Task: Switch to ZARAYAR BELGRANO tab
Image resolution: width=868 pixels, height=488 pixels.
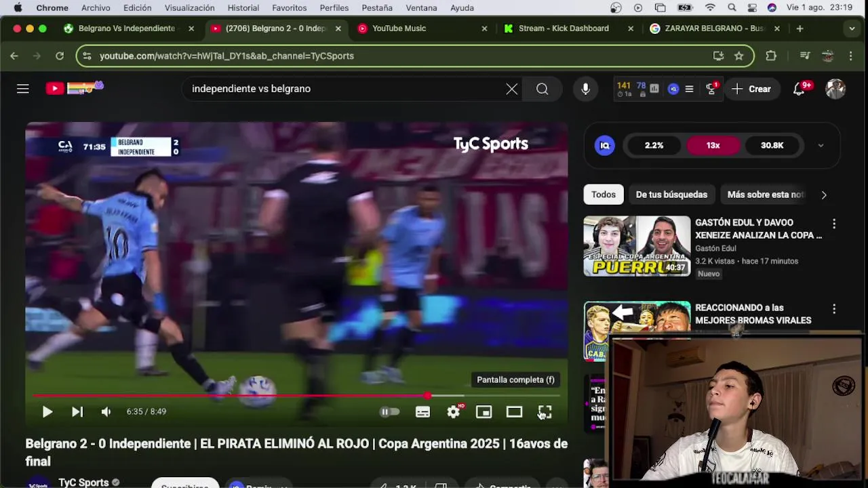Action: coord(714,28)
